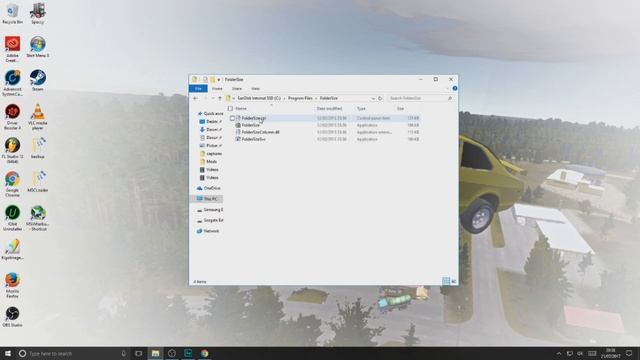Image resolution: width=640 pixels, height=360 pixels.
Task: Open address bar history dropdown
Action: [x=373, y=98]
